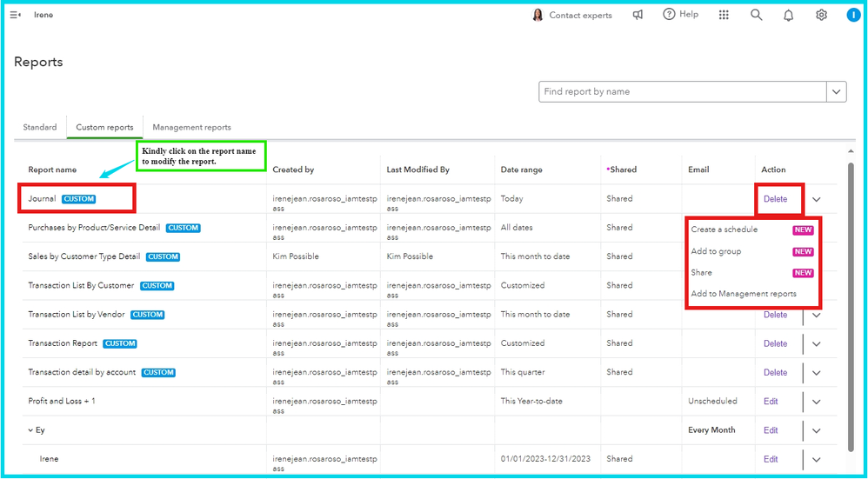Delete the Journal custom report
This screenshot has width=868, height=479.
pos(775,199)
